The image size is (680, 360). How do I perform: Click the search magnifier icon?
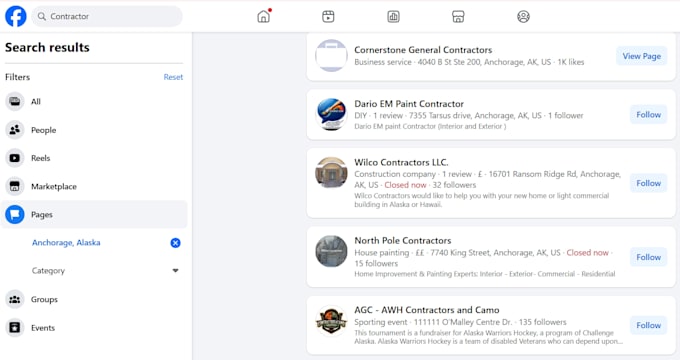click(42, 16)
